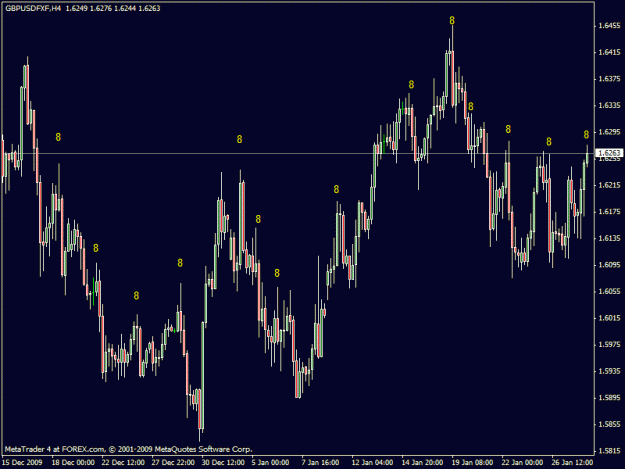Click the 30 Dec 12:00 time label

pos(223,462)
